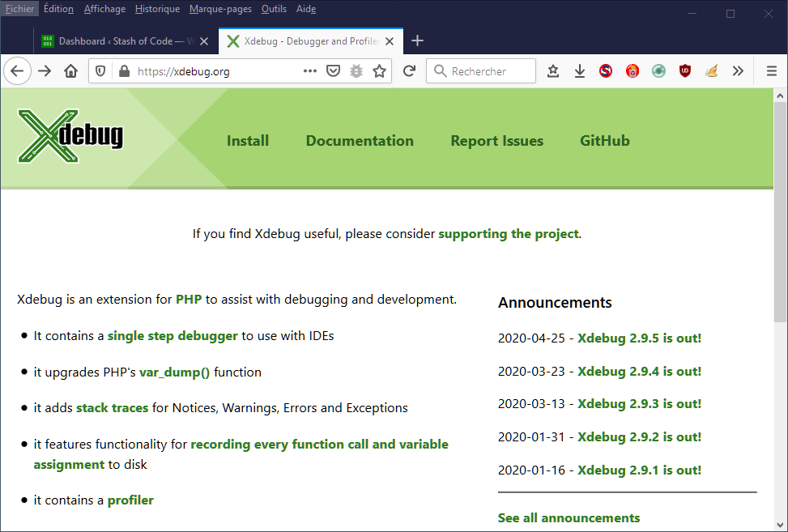
Task: Open the Marque-pages menu
Action: (x=220, y=9)
